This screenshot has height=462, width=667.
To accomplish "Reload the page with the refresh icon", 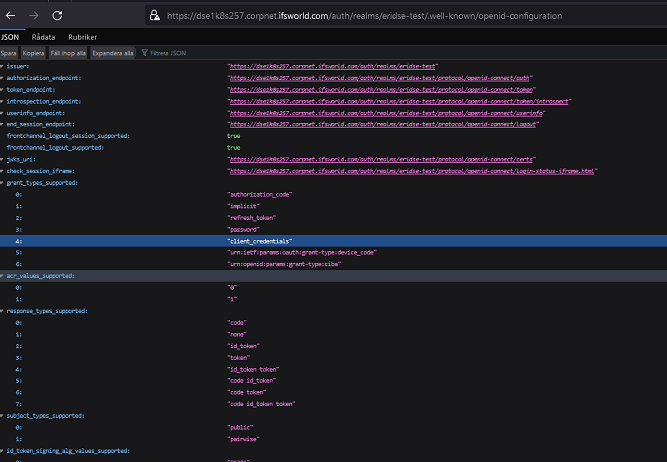I will point(57,16).
